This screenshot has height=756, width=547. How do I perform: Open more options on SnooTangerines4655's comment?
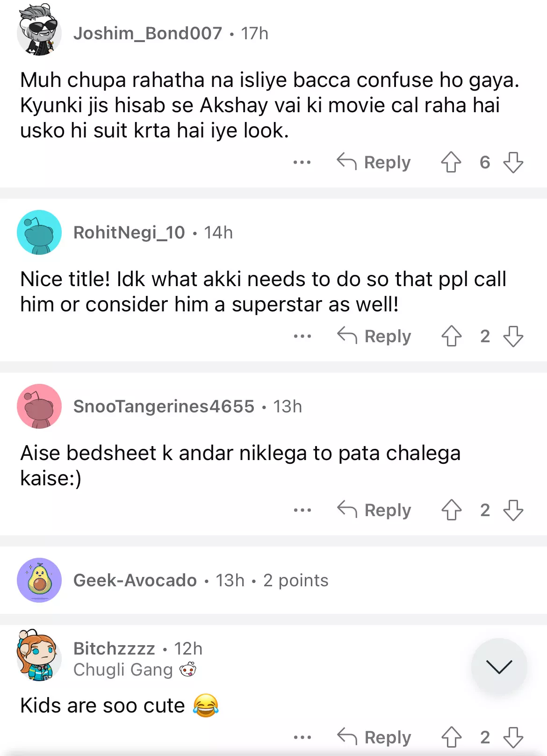point(302,510)
